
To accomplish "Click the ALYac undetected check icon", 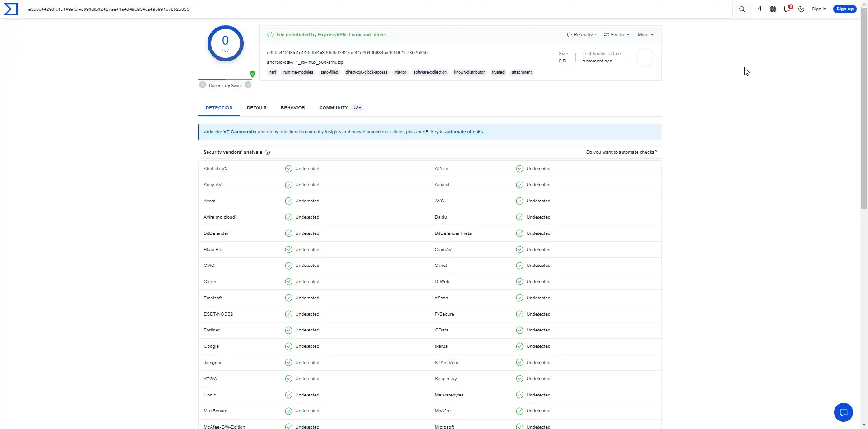I will pos(519,169).
